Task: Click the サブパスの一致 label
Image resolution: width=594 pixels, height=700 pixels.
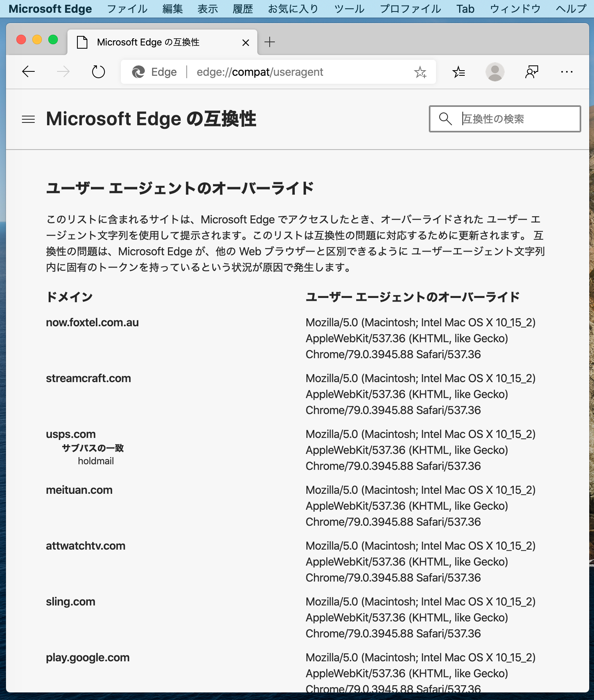Action: click(93, 448)
